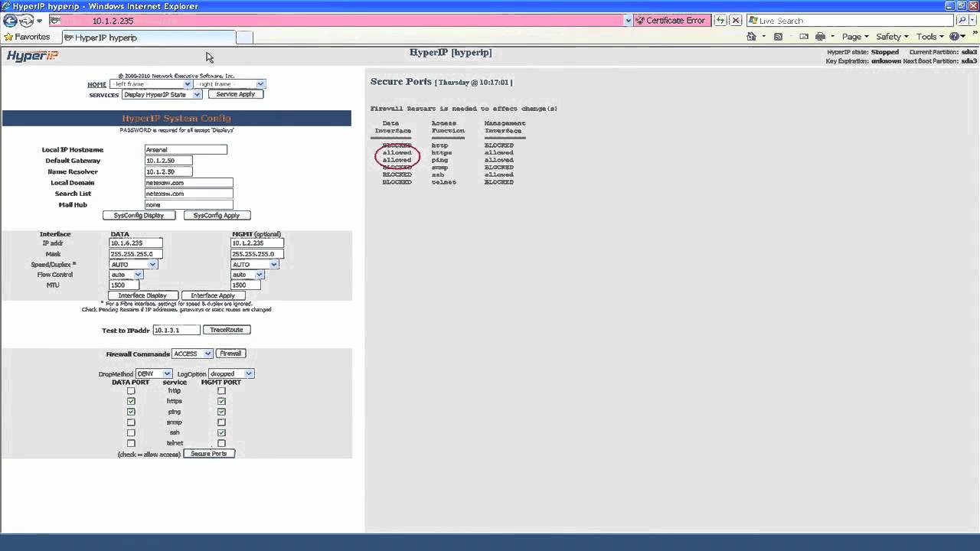Toggle DATA PORT telnet checkbox
The height and width of the screenshot is (551, 980).
coord(131,443)
